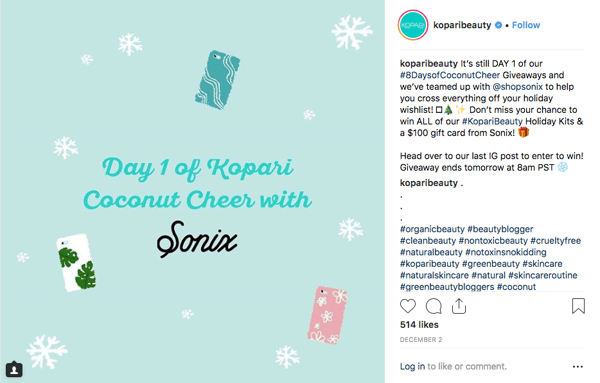
Task: Open the #crueltyfree hashtag
Action: (556, 240)
